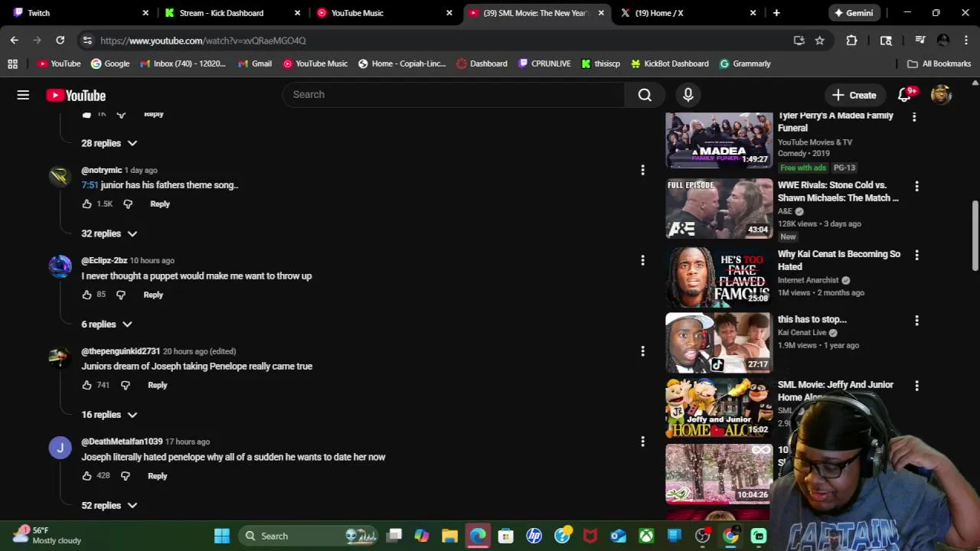Screen dimensions: 980x551
Task: Expand 32 replies under @notrymic
Action: click(x=109, y=233)
